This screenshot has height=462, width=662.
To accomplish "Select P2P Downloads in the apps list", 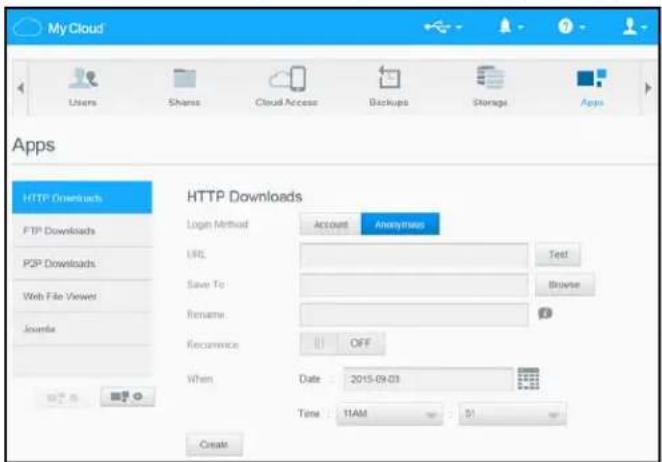I will pos(82,264).
